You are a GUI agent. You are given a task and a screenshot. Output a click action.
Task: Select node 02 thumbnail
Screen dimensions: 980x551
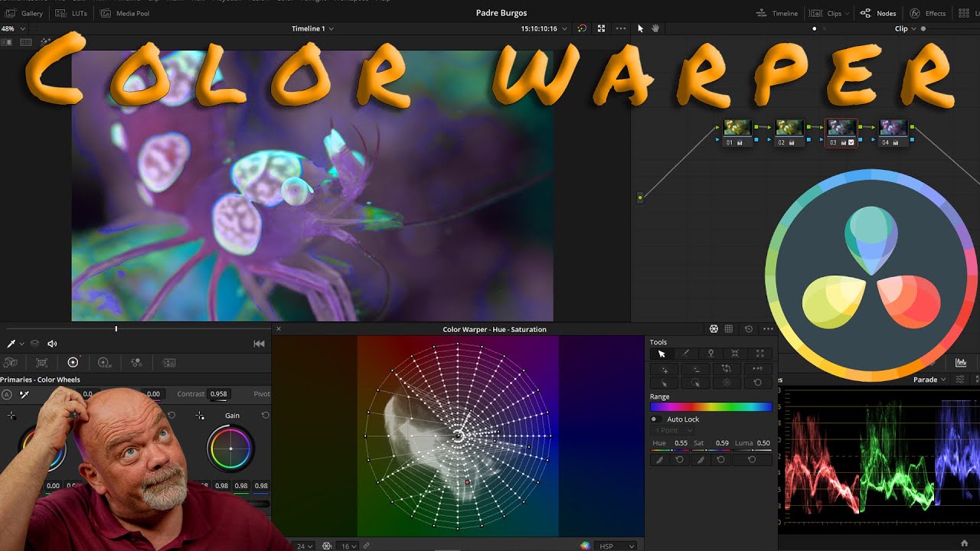click(x=789, y=128)
